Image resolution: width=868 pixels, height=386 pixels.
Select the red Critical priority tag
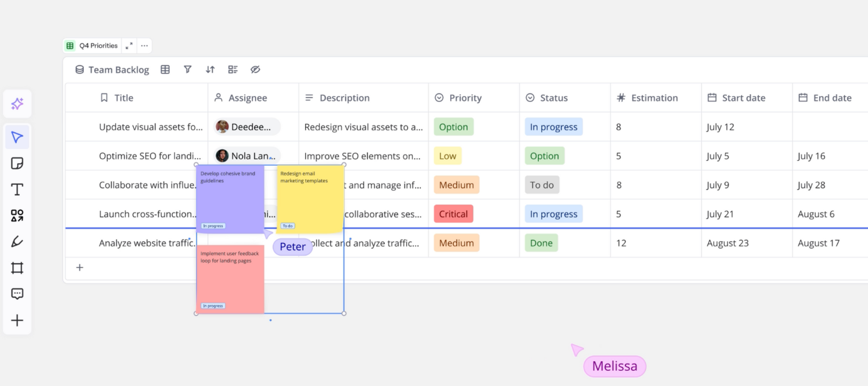[453, 214]
